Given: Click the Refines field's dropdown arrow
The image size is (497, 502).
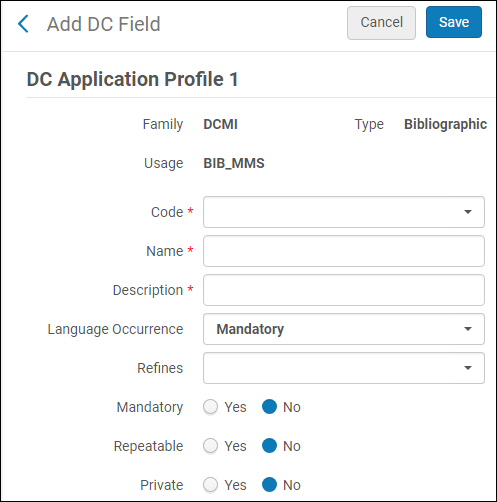Looking at the screenshot, I should coord(468,368).
